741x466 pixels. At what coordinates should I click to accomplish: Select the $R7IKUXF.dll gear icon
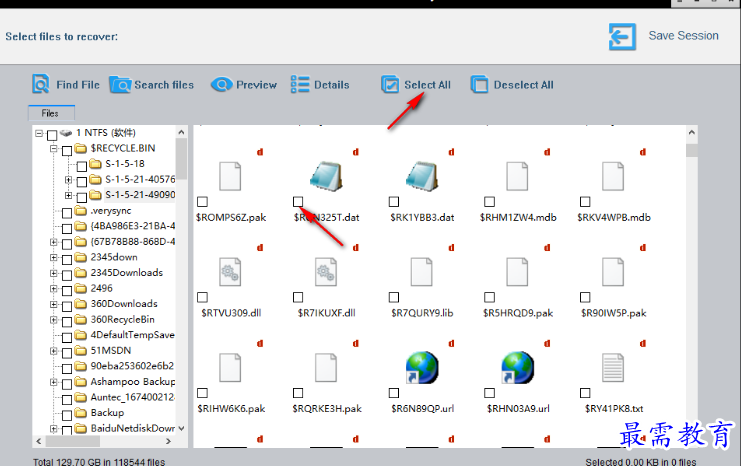pos(326,272)
